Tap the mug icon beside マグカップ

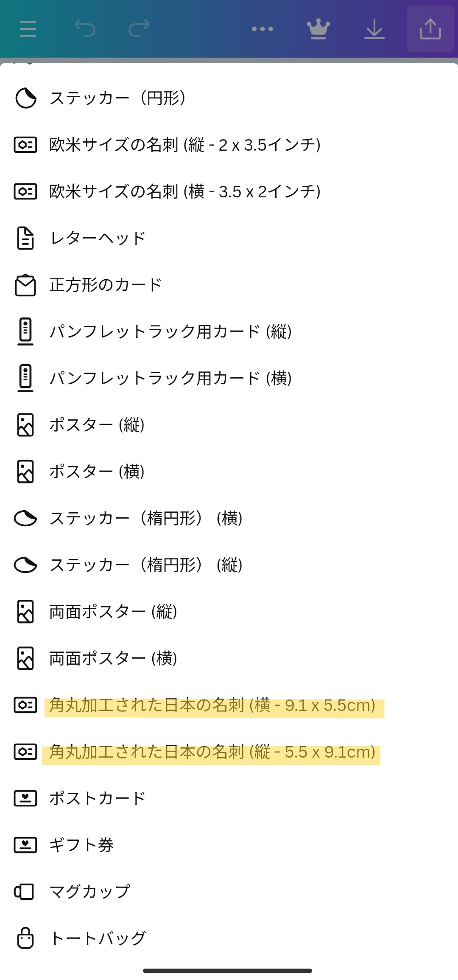pos(25,891)
